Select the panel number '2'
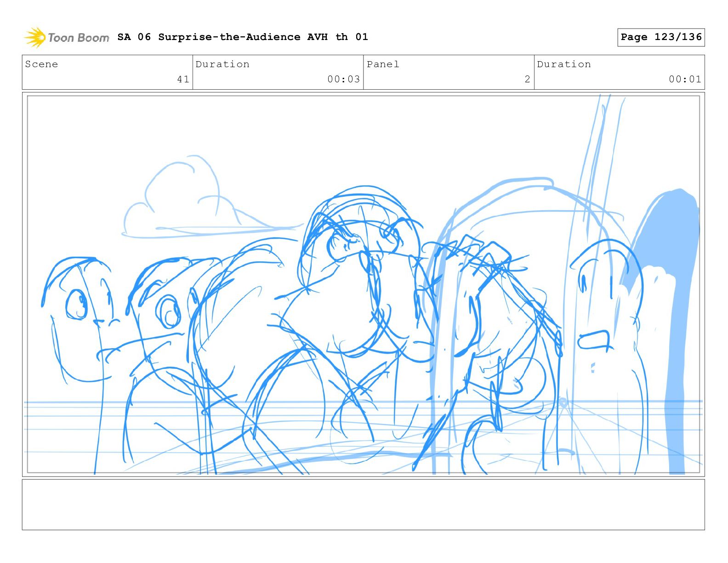Viewport: 728px width, 563px height. tap(527, 79)
